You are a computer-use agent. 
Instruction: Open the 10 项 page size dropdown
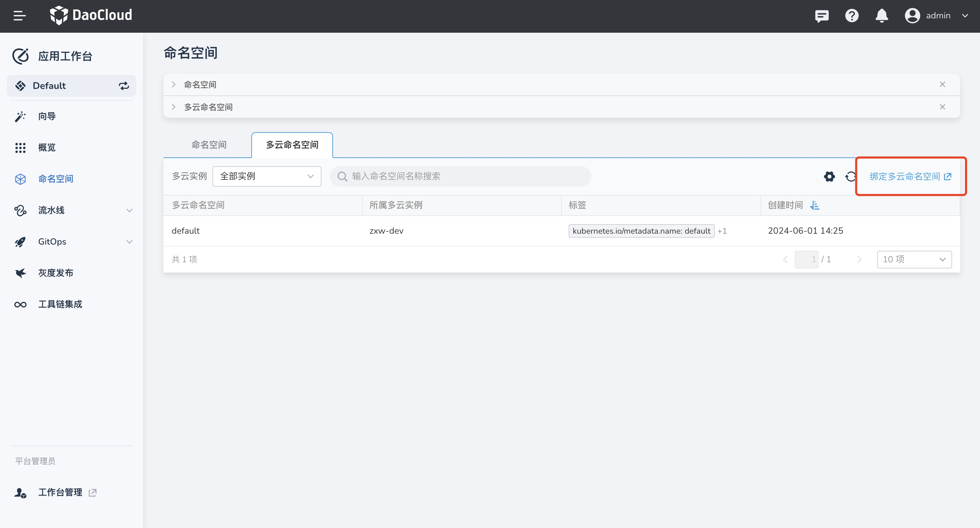pyautogui.click(x=914, y=259)
